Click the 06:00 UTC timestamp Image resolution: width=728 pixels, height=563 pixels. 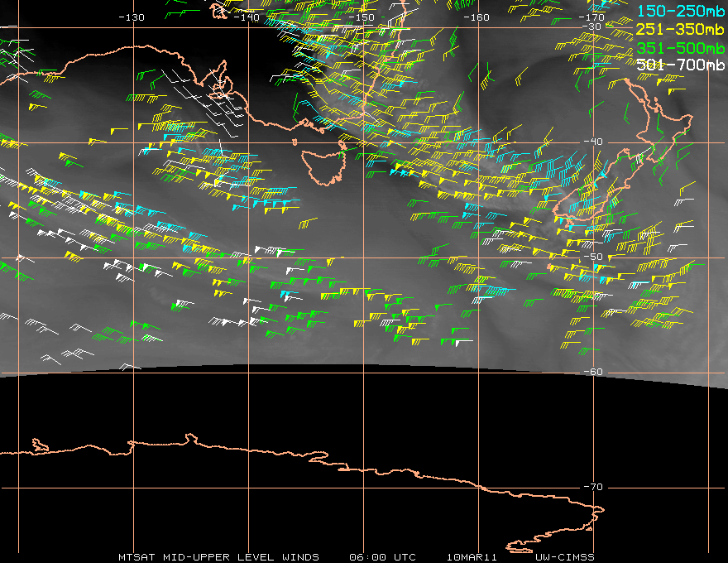tap(384, 556)
